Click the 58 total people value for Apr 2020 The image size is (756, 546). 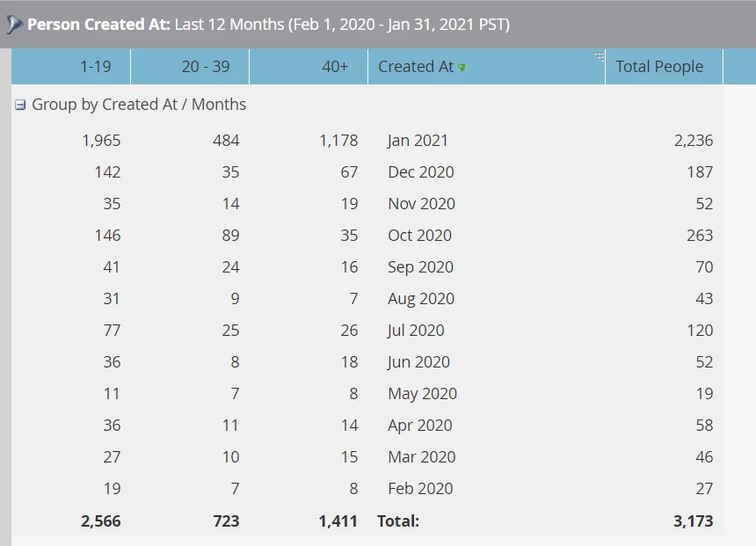tap(704, 426)
